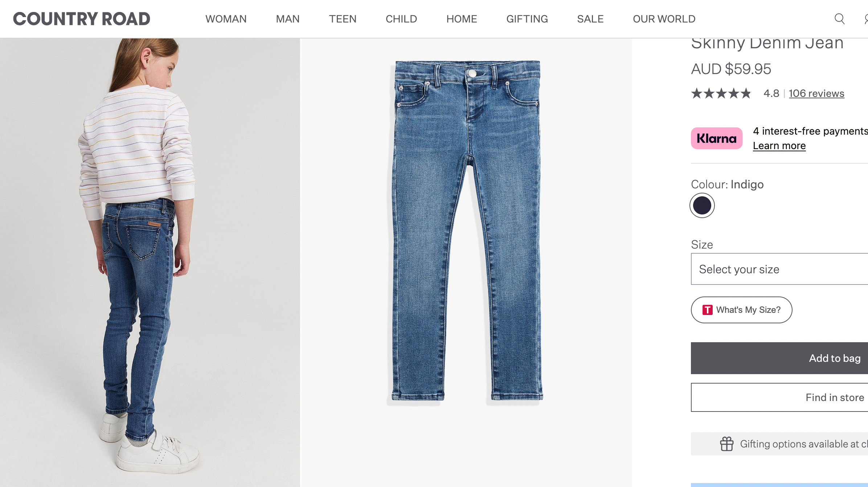This screenshot has height=487, width=868.
Task: Click the star rating icons
Action: point(721,94)
